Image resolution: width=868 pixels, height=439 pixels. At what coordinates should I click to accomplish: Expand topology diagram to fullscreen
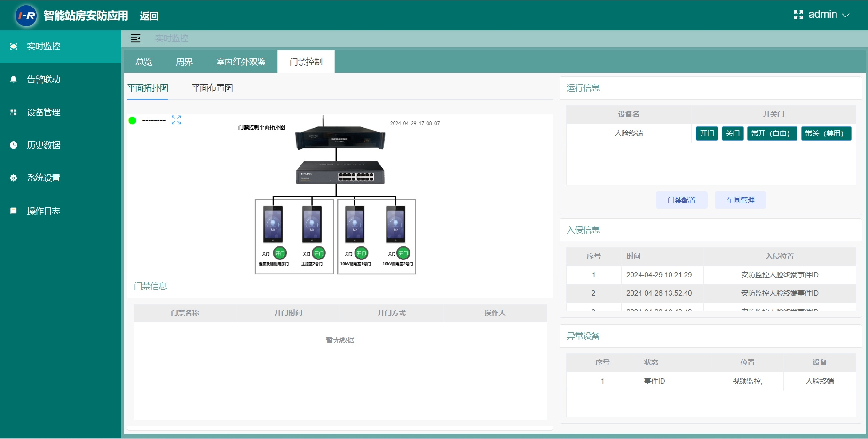pyautogui.click(x=176, y=120)
